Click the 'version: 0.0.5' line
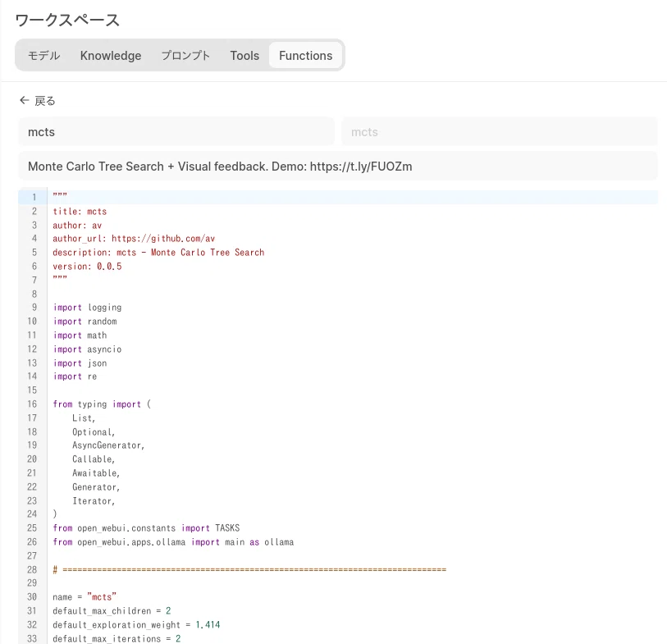The width and height of the screenshot is (667, 644). point(87,267)
